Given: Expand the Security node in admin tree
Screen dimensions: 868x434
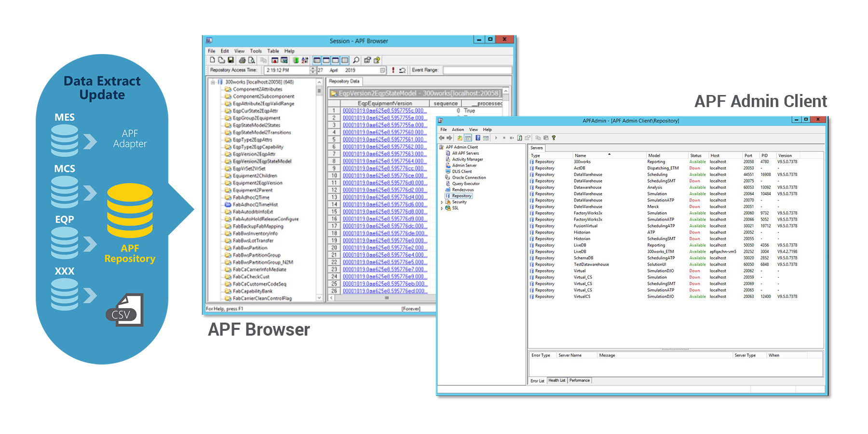Looking at the screenshot, I should click(442, 202).
